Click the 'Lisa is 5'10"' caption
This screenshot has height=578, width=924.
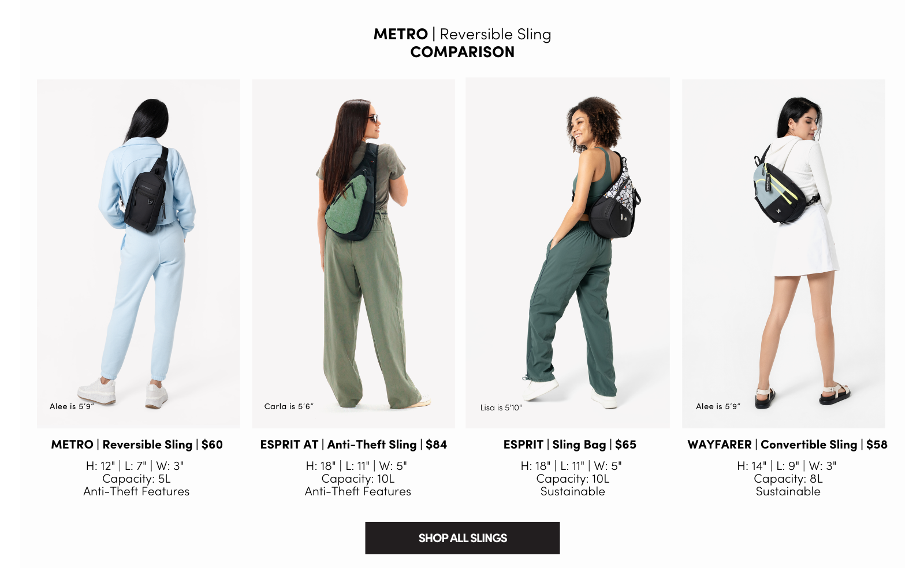tap(501, 407)
